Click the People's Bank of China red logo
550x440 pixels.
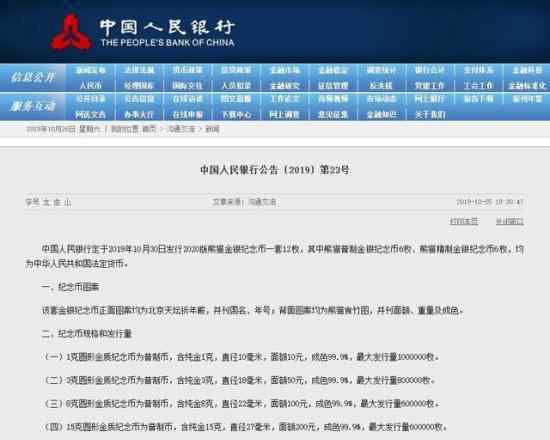[x=71, y=32]
